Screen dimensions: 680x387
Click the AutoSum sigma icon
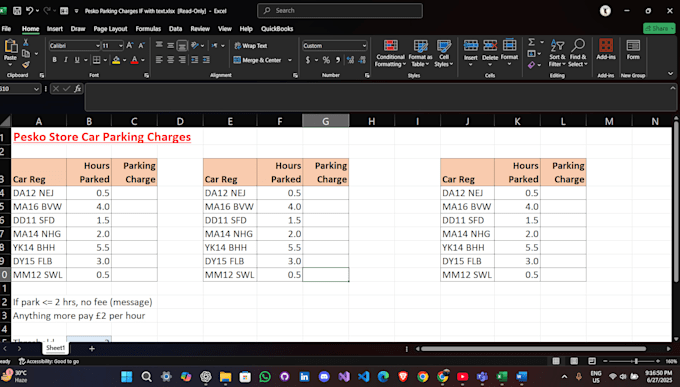click(531, 42)
